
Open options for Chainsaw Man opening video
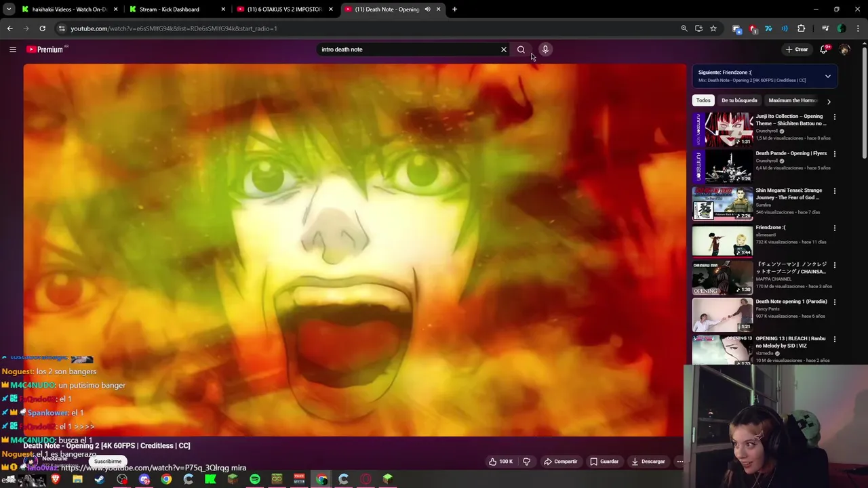tap(835, 265)
